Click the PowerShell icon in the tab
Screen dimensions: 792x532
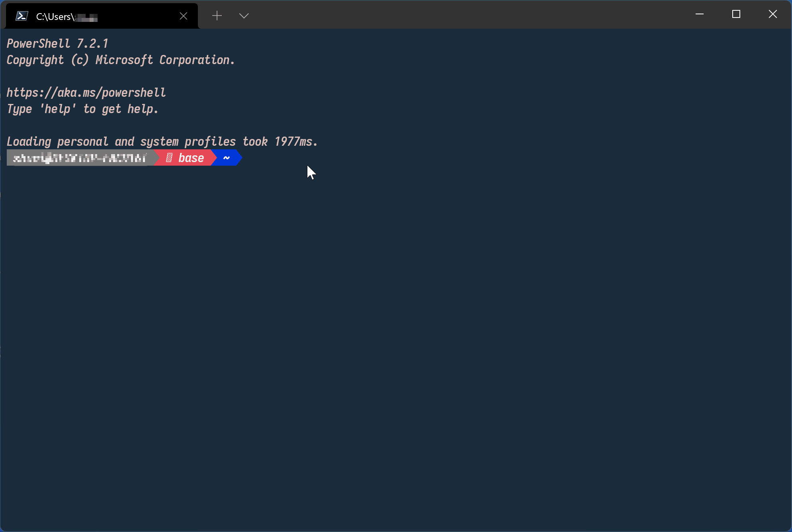tap(22, 16)
